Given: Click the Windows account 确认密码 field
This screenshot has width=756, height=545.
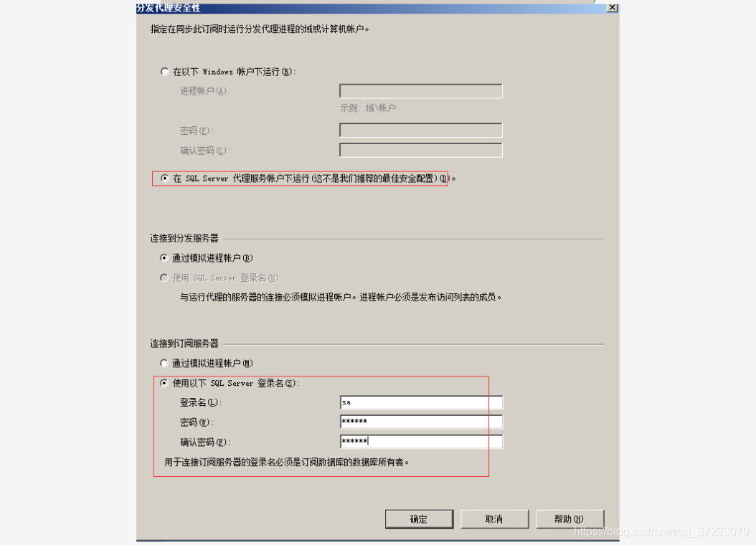Looking at the screenshot, I should 420,150.
